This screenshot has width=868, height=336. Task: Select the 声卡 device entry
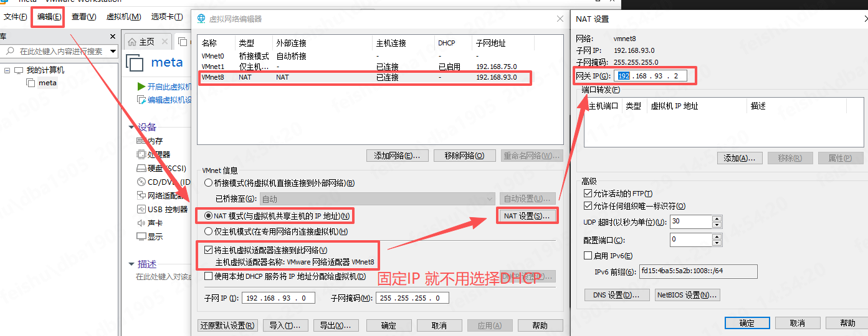tap(150, 223)
